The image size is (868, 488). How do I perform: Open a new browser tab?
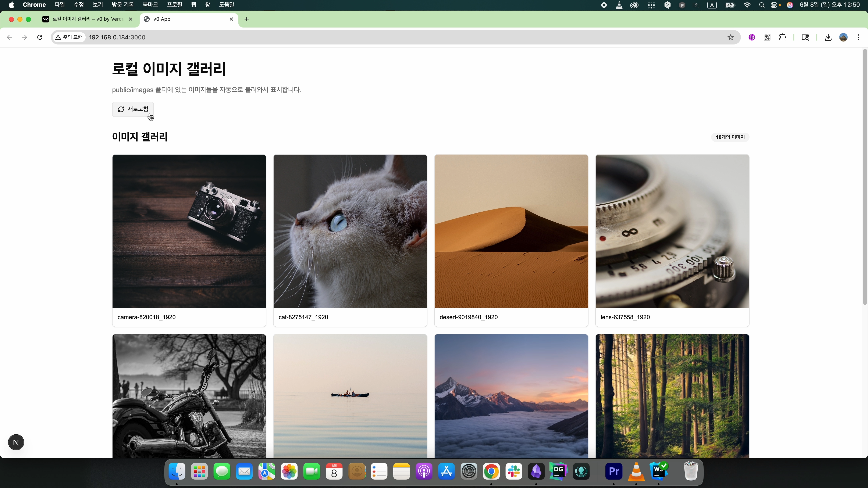[x=247, y=19]
